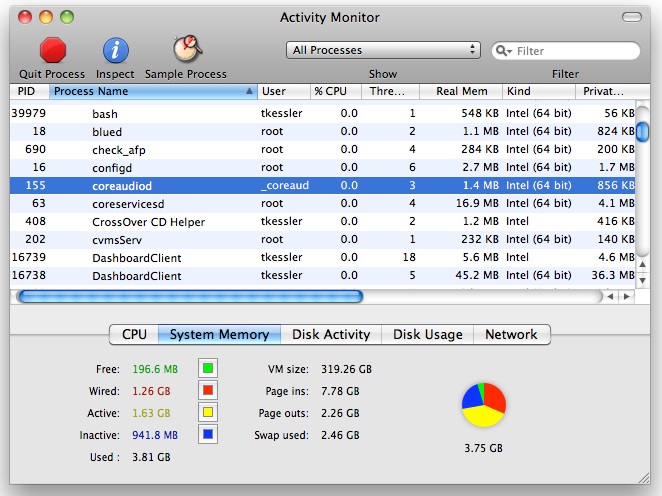
Task: Select the blued process row
Action: click(323, 132)
